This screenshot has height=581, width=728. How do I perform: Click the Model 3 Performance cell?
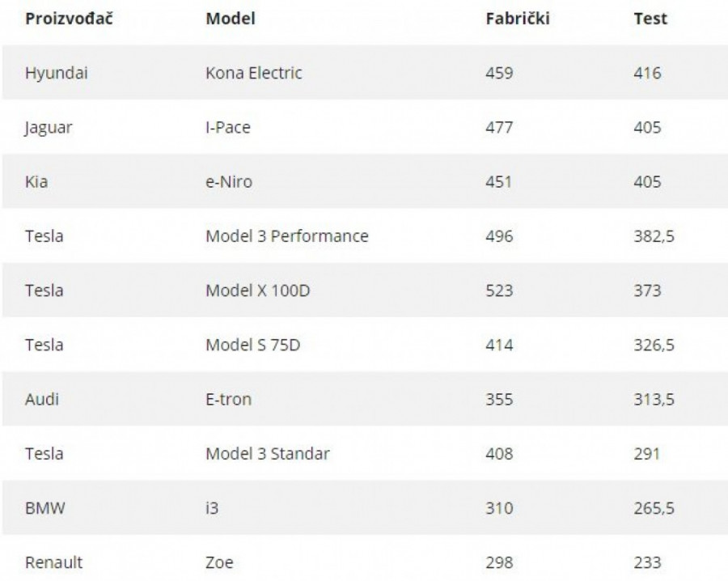pos(287,236)
